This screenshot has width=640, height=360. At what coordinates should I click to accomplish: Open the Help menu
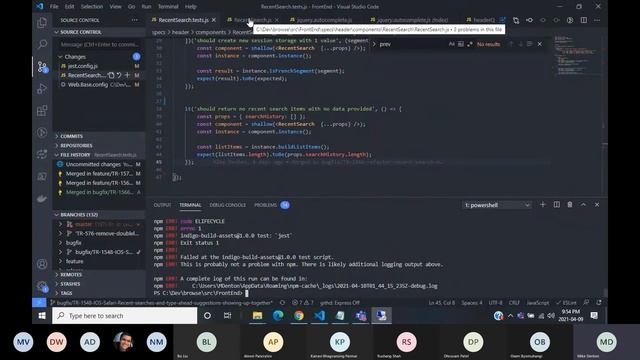pyautogui.click(x=191, y=7)
